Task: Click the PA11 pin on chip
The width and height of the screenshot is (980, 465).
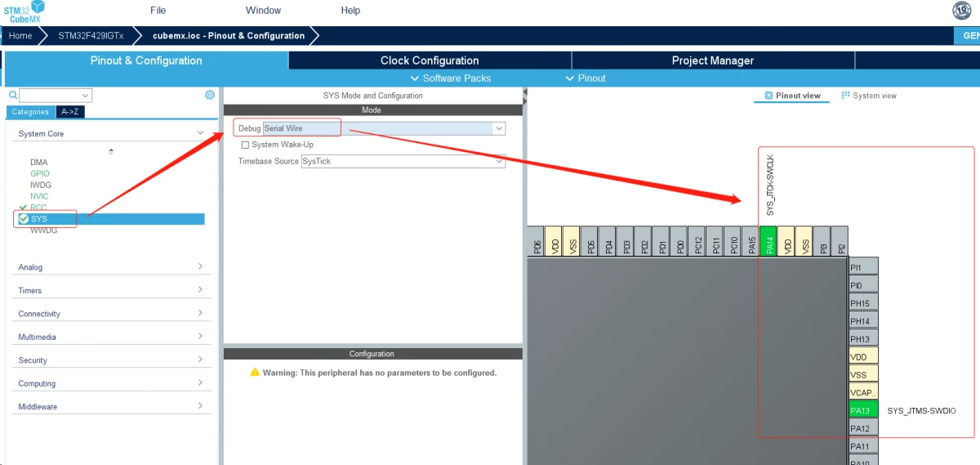Action: point(863,446)
